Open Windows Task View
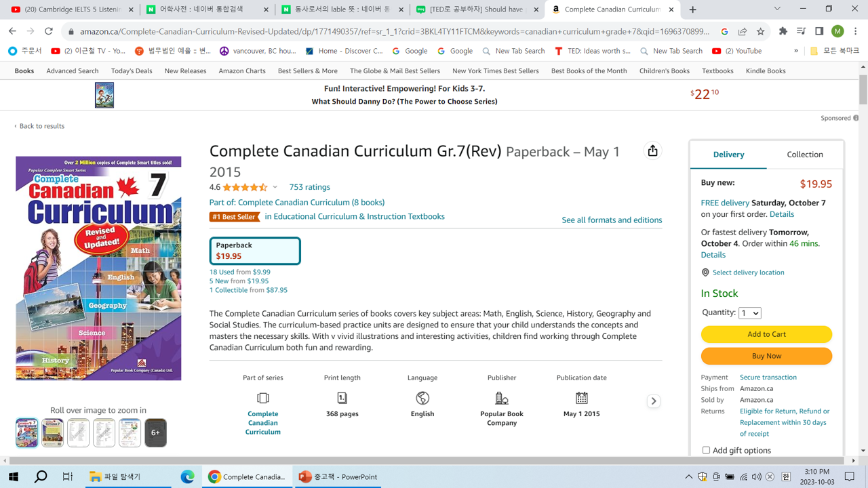868x488 pixels. click(x=68, y=476)
